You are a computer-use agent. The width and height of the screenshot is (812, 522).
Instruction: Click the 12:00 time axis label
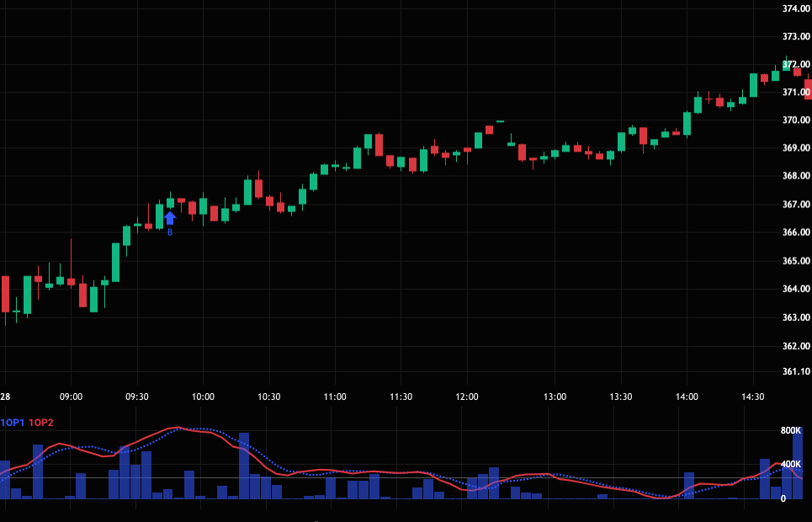click(467, 397)
